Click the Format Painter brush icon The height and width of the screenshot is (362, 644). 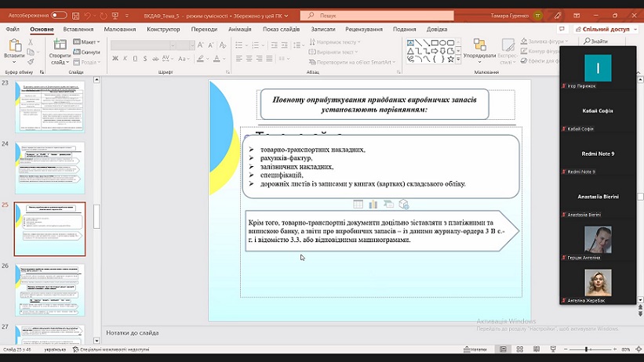point(31,62)
